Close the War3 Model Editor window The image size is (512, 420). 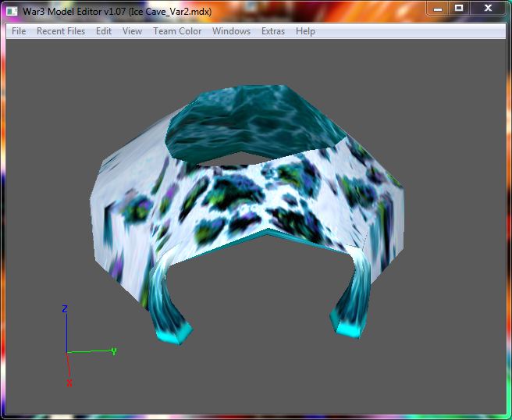(488, 8)
